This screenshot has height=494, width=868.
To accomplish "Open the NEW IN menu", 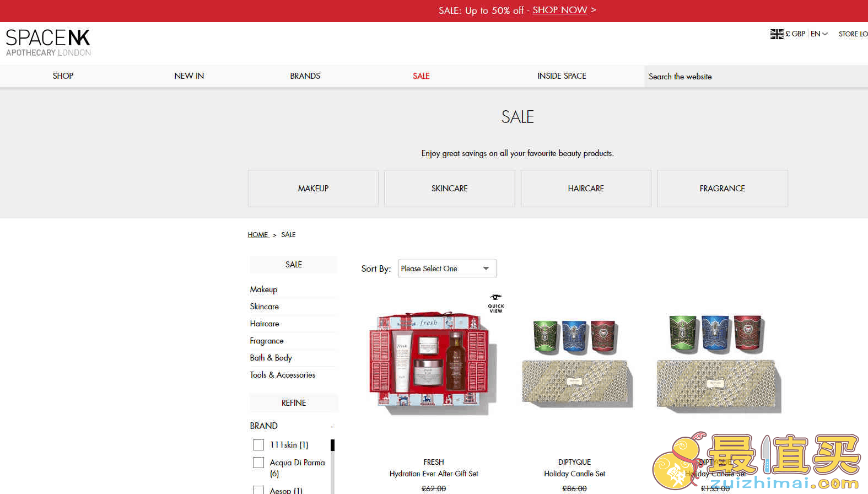I will 189,76.
